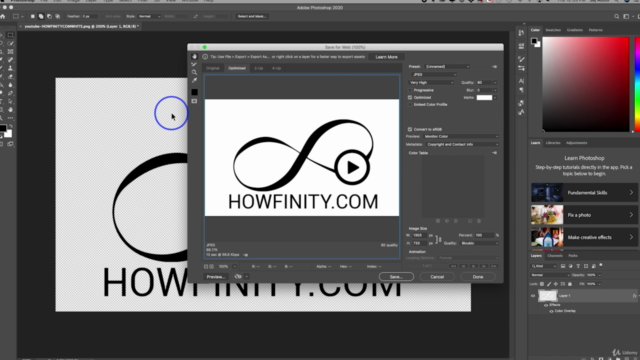Click the Percent input field
Screen dimensions: 640x360
pos(484,236)
